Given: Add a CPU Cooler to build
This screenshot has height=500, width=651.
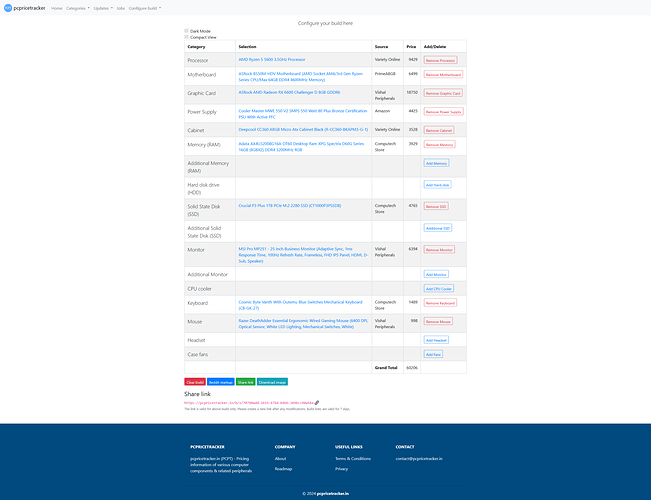Looking at the screenshot, I should coord(439,289).
